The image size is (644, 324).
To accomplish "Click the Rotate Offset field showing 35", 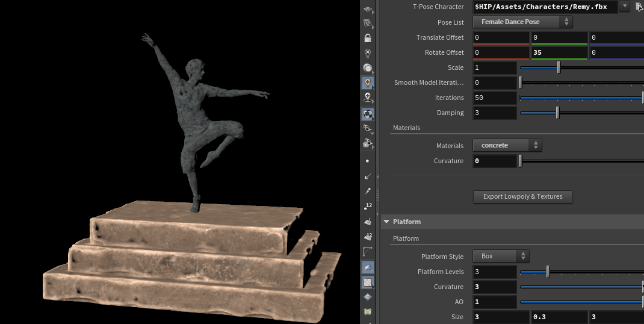I will [559, 52].
